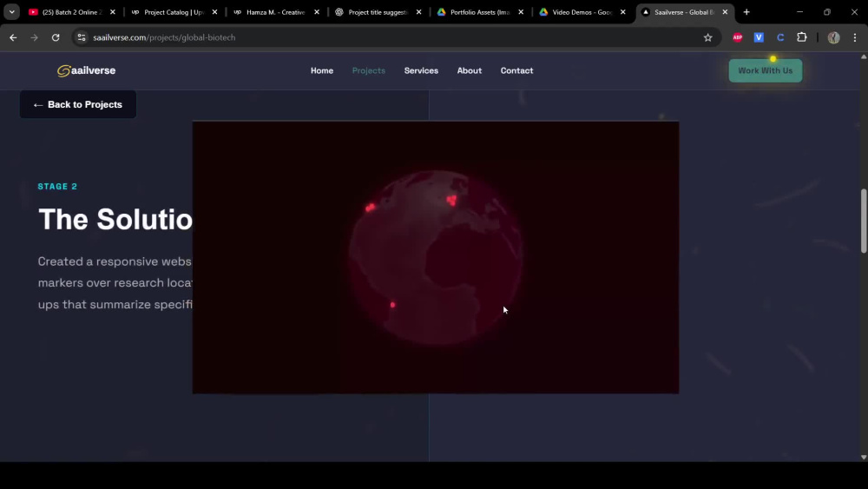Click the scrollbar up arrow

864,56
